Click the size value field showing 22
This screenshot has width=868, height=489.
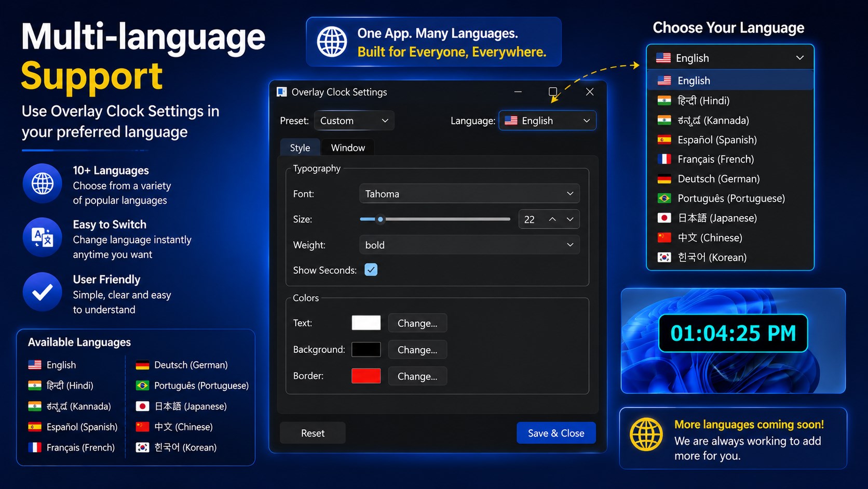(x=531, y=219)
